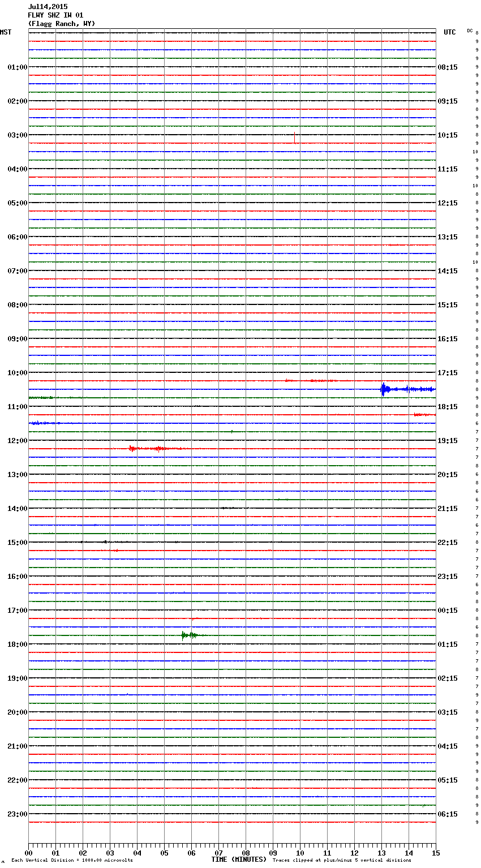Image resolution: width=481 pixels, height=868 pixels.
Task: Select the 12:00 MST time label
Action: [x=17, y=441]
